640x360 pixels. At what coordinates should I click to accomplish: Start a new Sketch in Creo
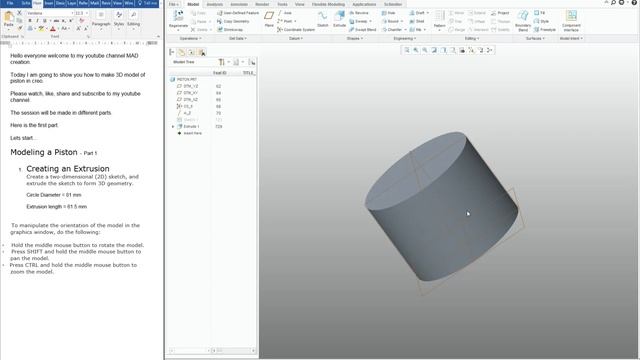(x=322, y=19)
